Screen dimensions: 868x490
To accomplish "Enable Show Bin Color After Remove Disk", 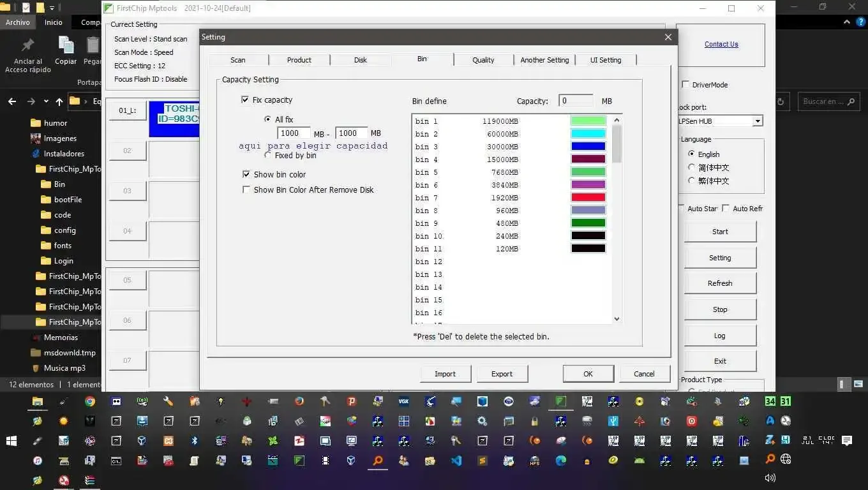I will [246, 189].
